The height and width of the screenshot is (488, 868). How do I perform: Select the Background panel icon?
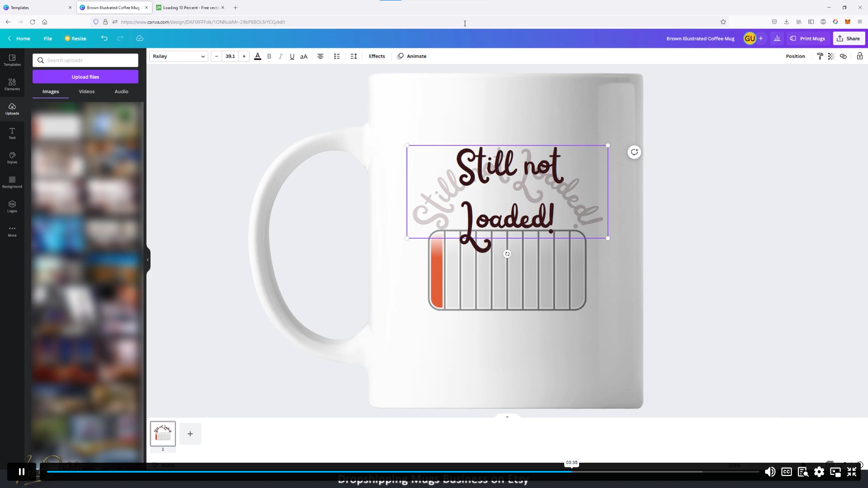pyautogui.click(x=12, y=182)
